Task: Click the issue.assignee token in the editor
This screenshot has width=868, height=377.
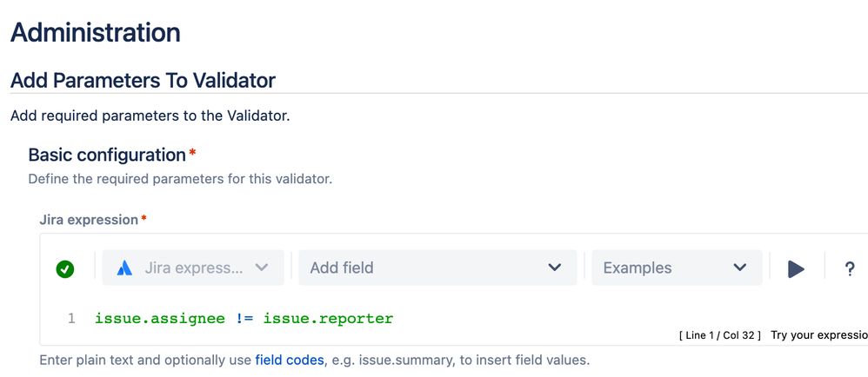Action: tap(160, 319)
